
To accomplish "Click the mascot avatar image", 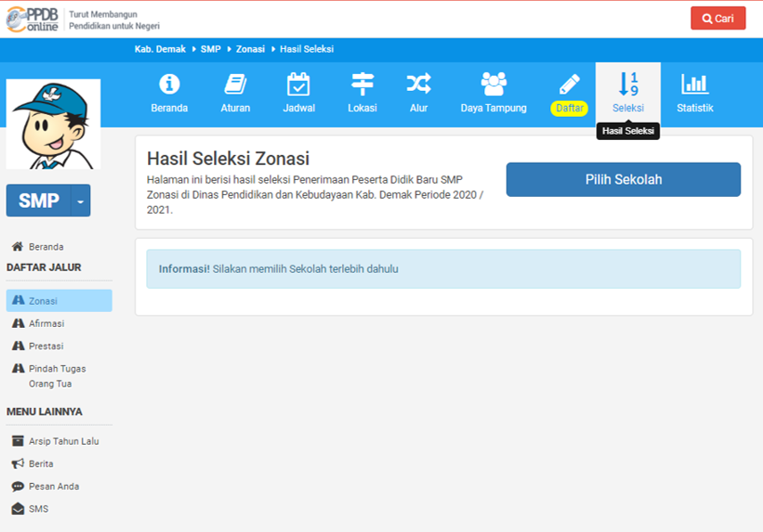I will click(x=53, y=124).
